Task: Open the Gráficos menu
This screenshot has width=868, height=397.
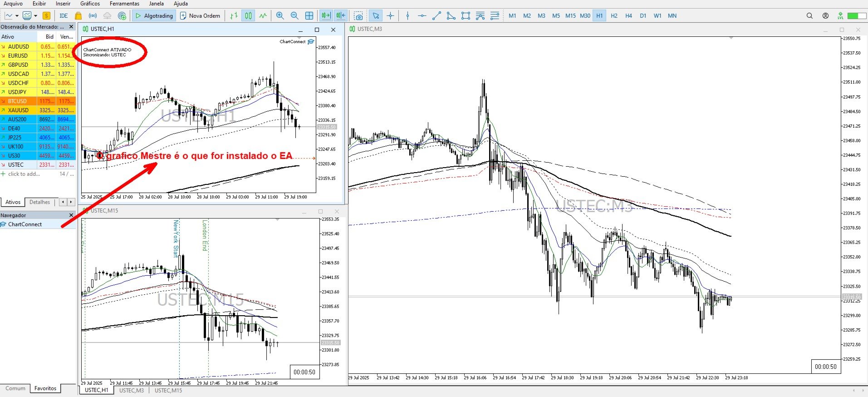Action: (90, 4)
